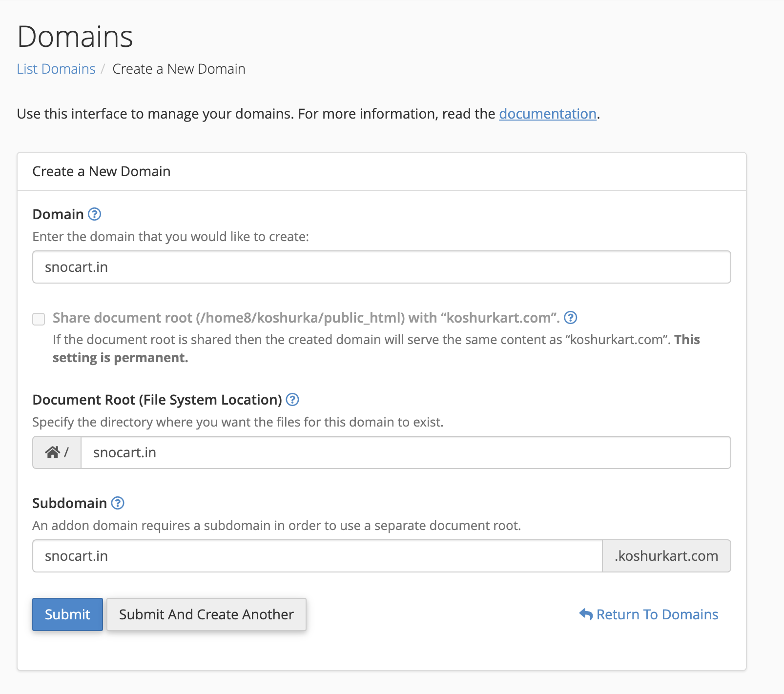The height and width of the screenshot is (694, 784).
Task: Open help for Share document root option
Action: 570,318
